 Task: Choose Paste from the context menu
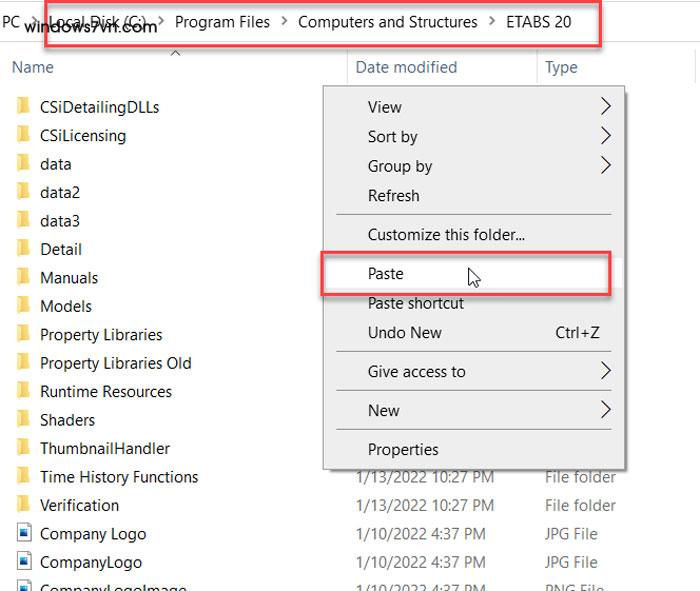point(386,274)
